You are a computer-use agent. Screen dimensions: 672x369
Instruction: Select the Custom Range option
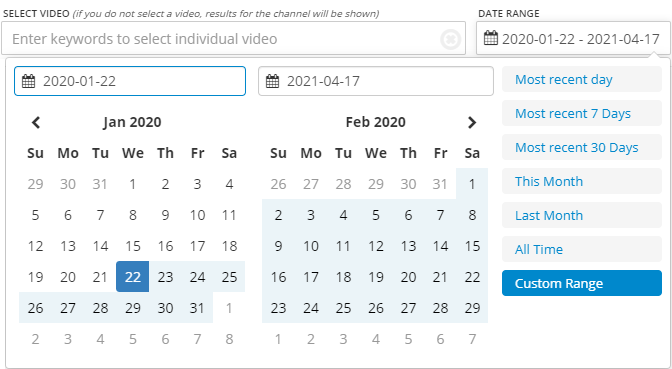tap(582, 283)
